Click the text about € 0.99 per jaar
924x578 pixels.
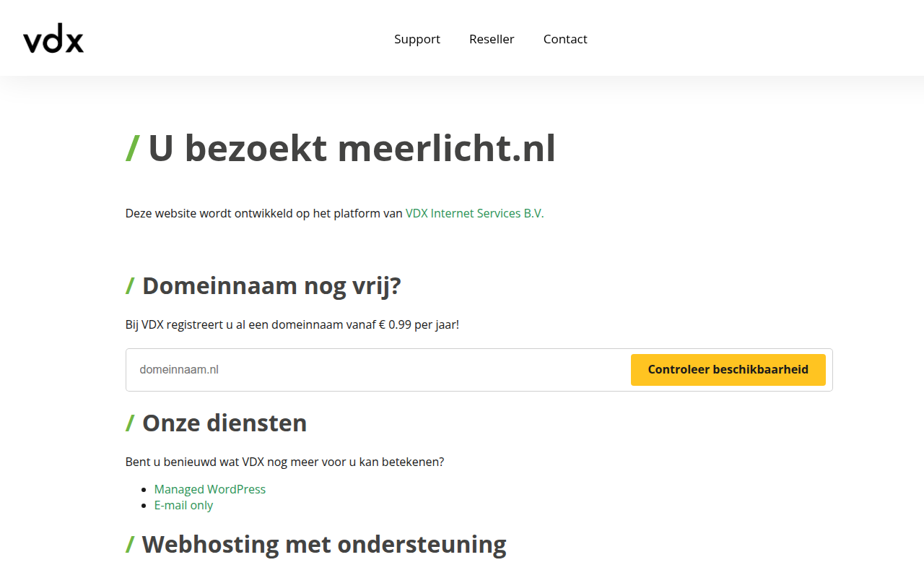292,324
